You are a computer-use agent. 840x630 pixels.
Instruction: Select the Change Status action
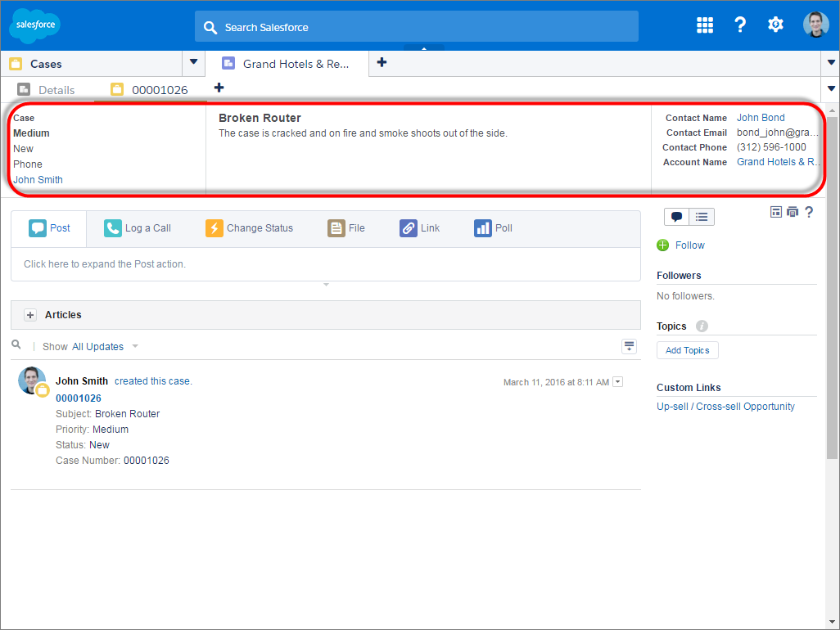pyautogui.click(x=249, y=228)
